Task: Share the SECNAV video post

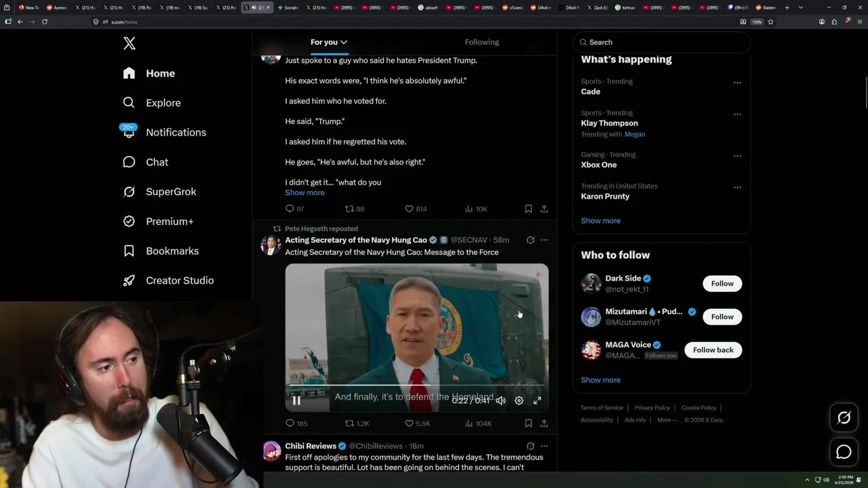Action: 544,424
